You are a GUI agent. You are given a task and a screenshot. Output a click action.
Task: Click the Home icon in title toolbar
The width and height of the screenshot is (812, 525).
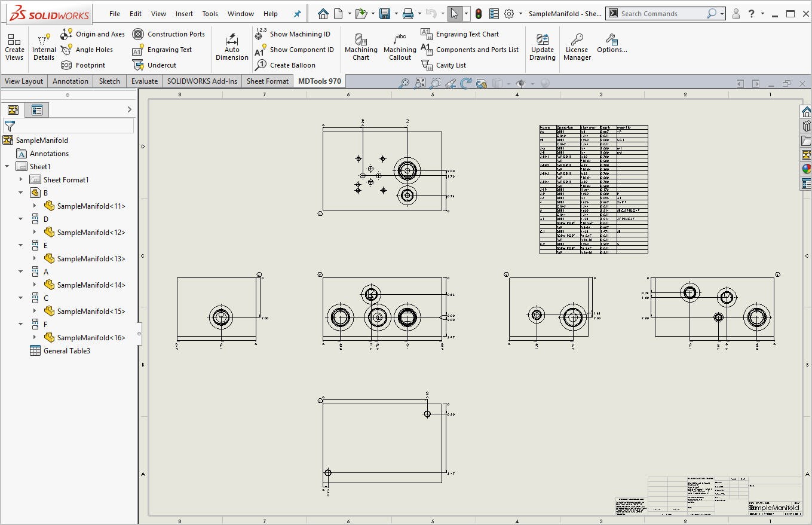tap(323, 13)
